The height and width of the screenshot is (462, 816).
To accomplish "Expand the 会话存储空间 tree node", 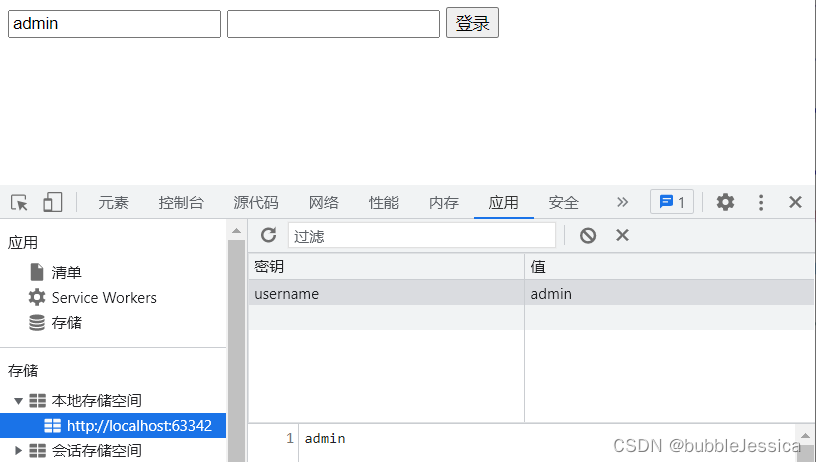I will click(18, 451).
